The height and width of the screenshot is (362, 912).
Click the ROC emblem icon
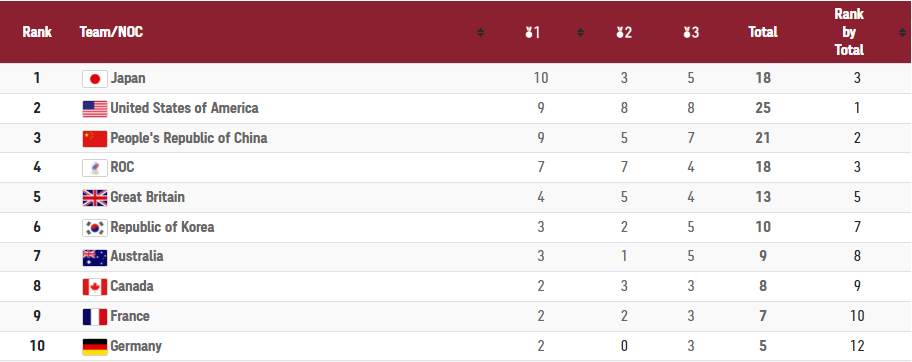coord(95,168)
